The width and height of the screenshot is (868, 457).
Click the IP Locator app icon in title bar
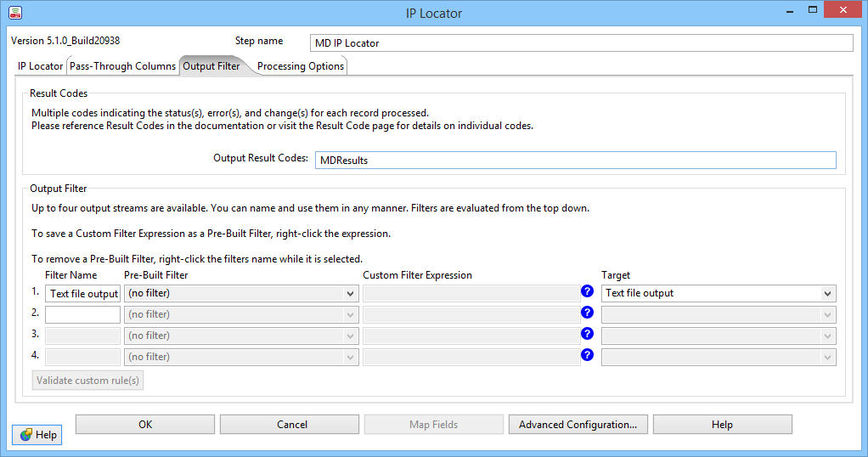tap(14, 13)
